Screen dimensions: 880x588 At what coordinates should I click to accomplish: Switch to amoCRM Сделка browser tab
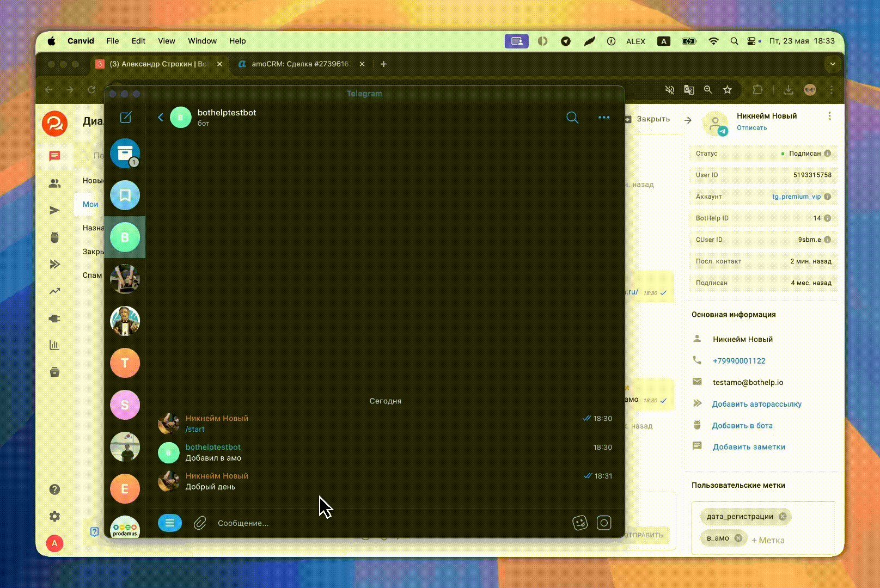301,64
